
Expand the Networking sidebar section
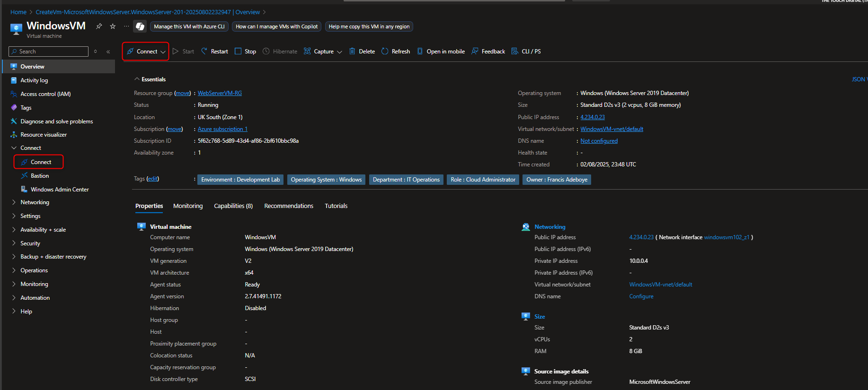[35, 202]
